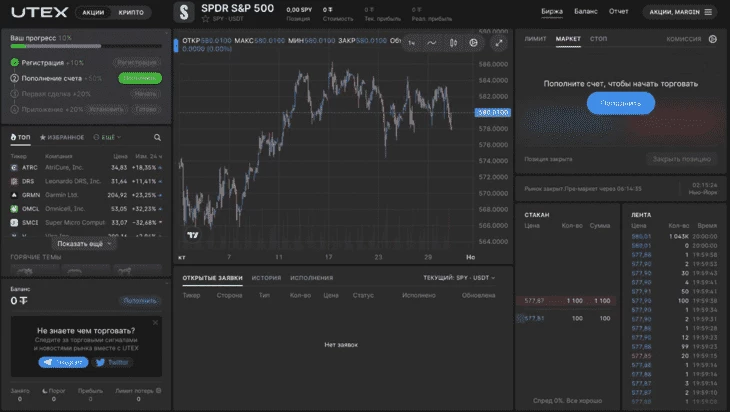Screen dimensions: 730x412
Task: Open the hamburger menu icon beside Margin
Action: pyautogui.click(x=708, y=12)
